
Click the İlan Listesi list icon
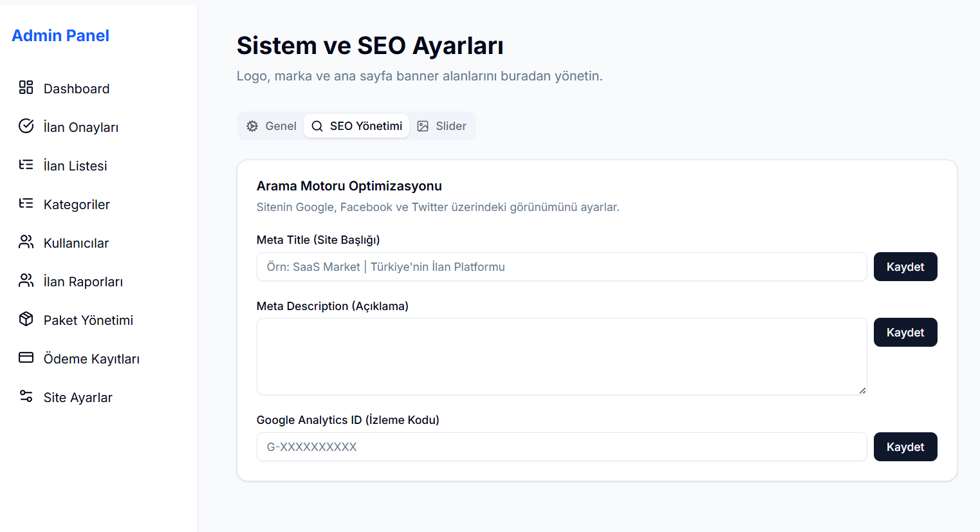coord(26,165)
